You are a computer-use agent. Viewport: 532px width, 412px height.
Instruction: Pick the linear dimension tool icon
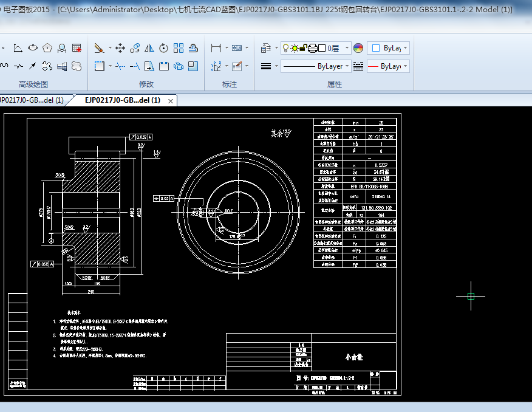(216, 47)
